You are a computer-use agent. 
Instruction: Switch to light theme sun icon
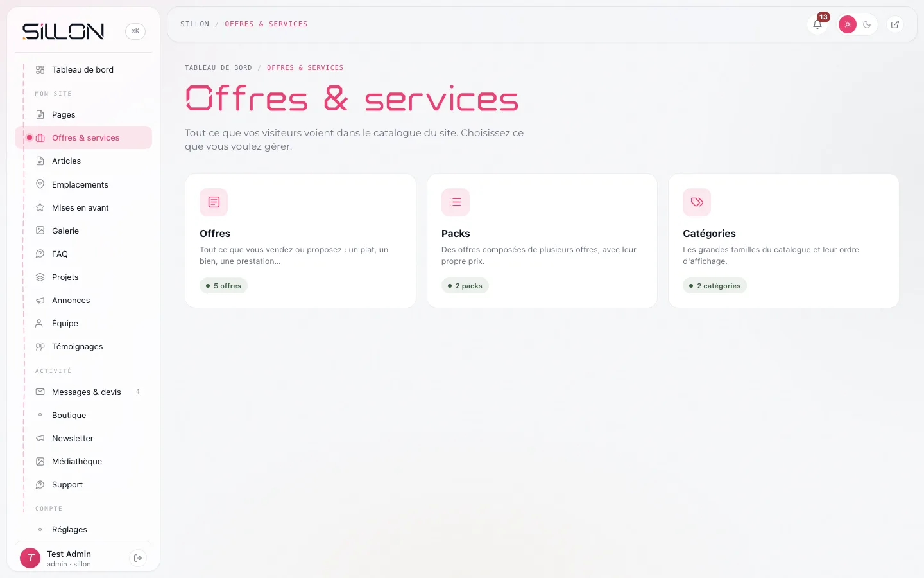click(848, 24)
